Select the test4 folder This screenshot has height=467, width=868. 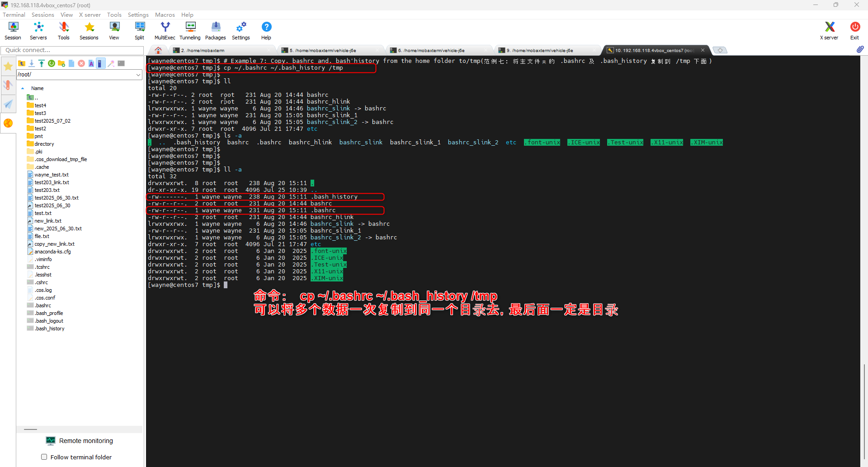[37, 105]
